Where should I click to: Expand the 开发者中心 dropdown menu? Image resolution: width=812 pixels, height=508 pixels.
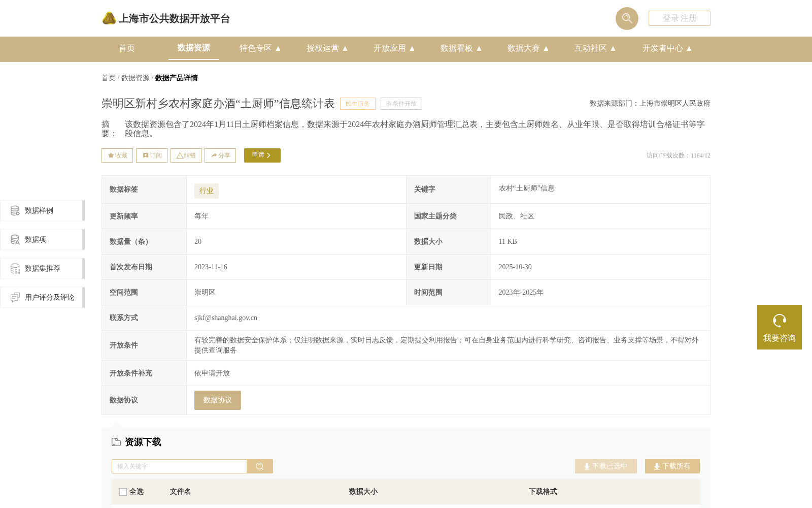coord(667,48)
